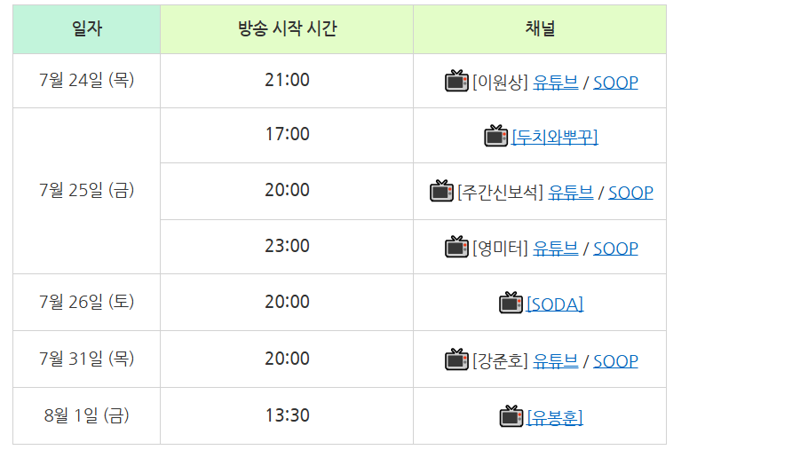Click the TV icon beside 영미터
This screenshot has width=800, height=450.
pyautogui.click(x=457, y=247)
